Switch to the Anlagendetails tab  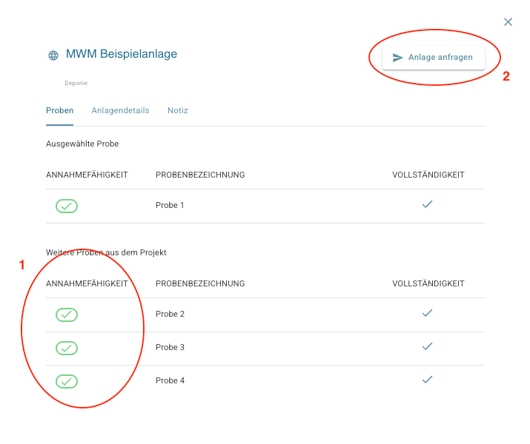(x=120, y=110)
